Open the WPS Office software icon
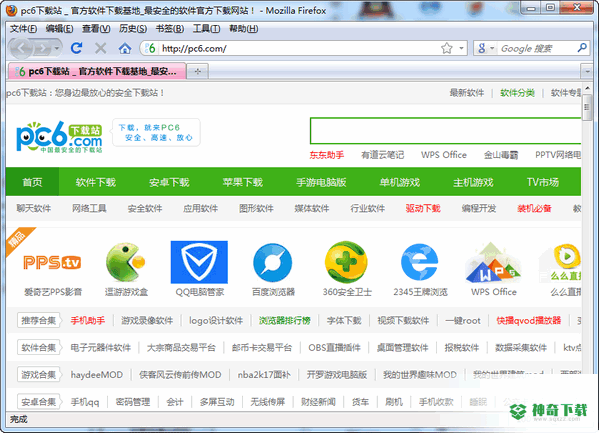 493,263
